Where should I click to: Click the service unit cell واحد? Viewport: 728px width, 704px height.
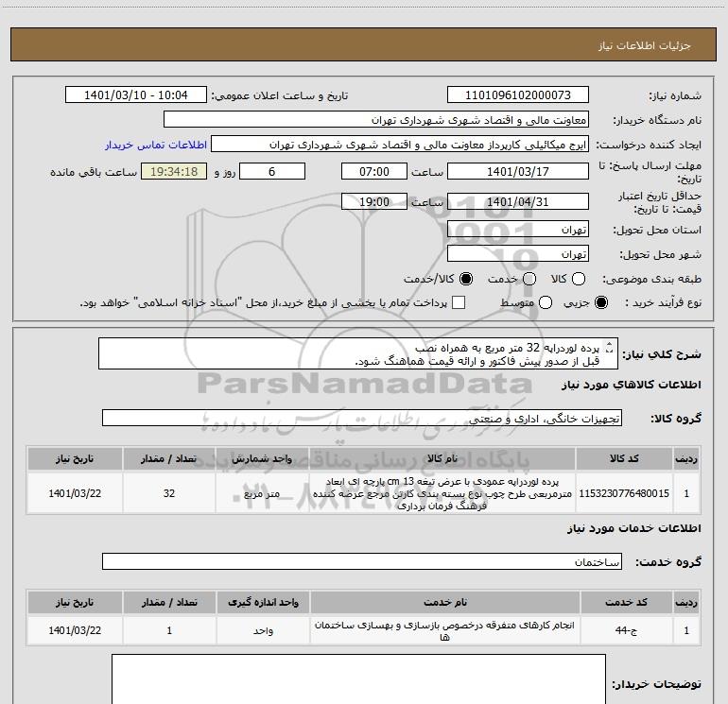tap(263, 630)
